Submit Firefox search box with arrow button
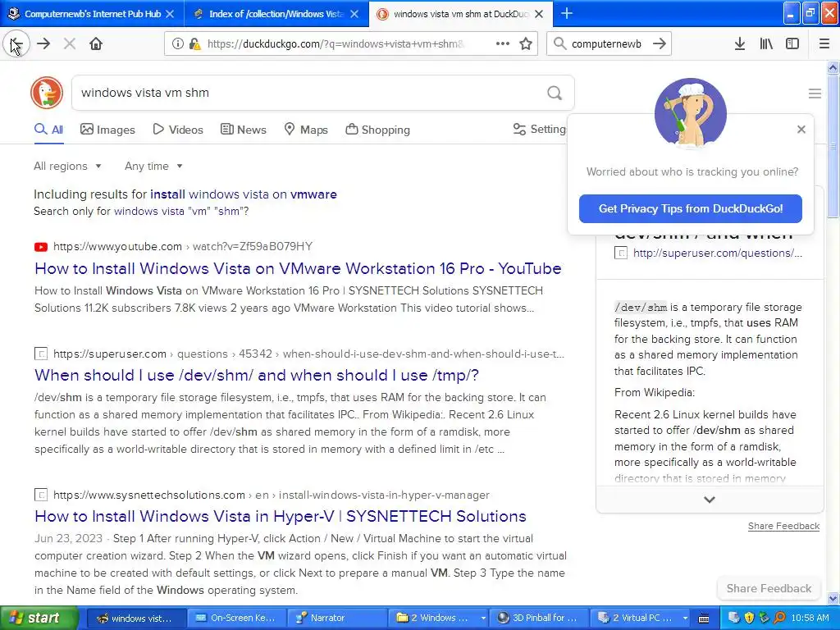This screenshot has width=840, height=630. (x=660, y=44)
